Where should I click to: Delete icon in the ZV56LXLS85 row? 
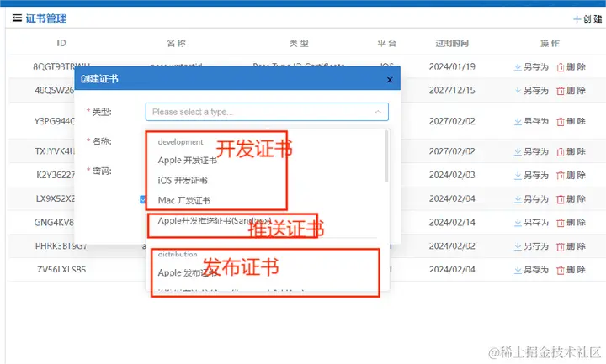pyautogui.click(x=561, y=270)
